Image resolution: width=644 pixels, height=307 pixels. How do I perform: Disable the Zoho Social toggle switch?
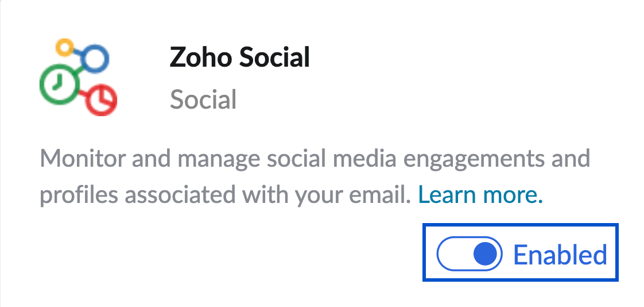470,254
